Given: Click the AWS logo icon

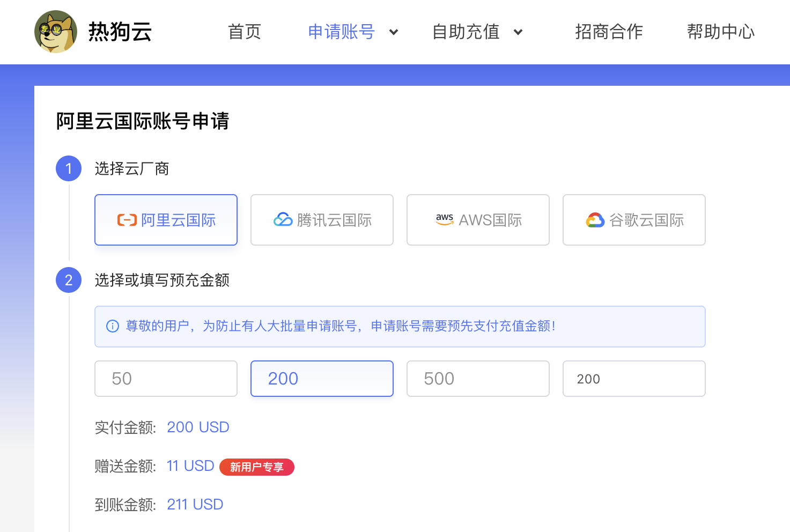Looking at the screenshot, I should tap(445, 219).
